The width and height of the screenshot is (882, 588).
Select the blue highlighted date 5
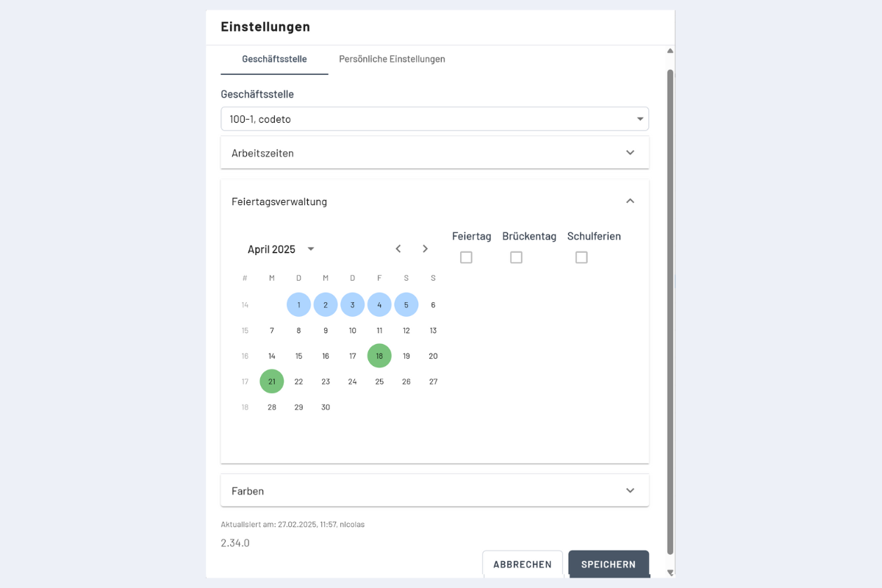(x=406, y=304)
